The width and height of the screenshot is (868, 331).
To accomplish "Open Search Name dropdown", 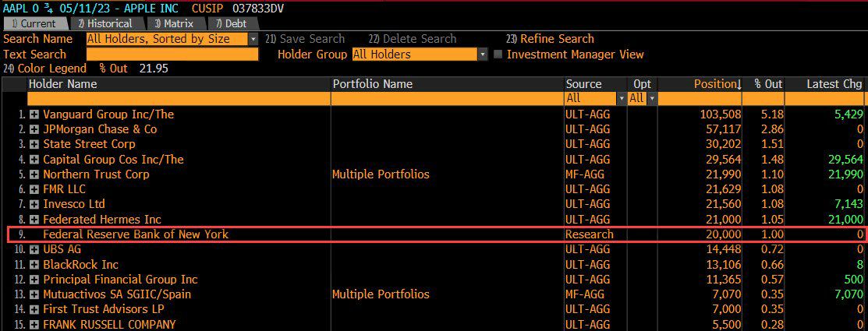I will coord(253,39).
